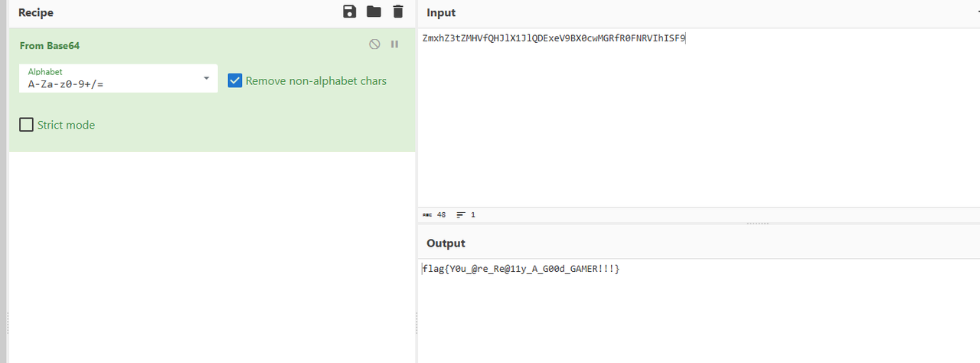Click the Recipe pane header
Viewport: 980px width, 363px height.
(36, 13)
